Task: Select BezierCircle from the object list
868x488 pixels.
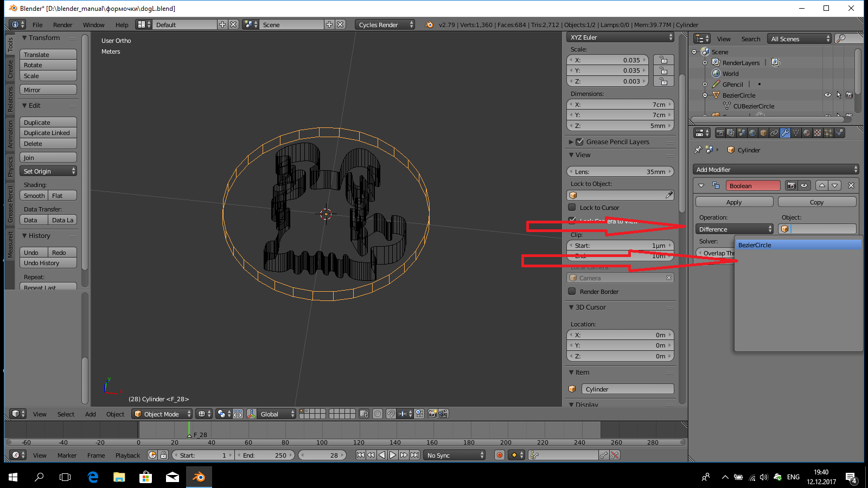Action: [x=797, y=245]
